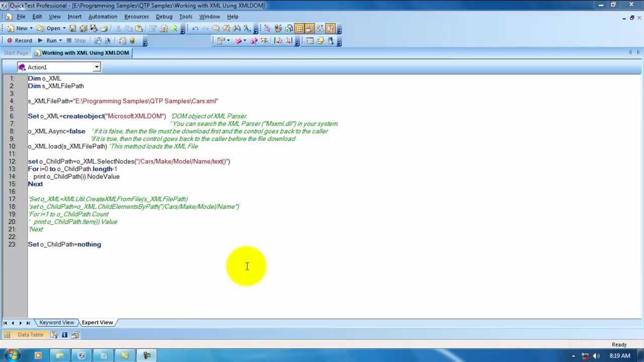Viewport: 644px width, 362px height.
Task: Open the Edit menu
Action: (37, 17)
